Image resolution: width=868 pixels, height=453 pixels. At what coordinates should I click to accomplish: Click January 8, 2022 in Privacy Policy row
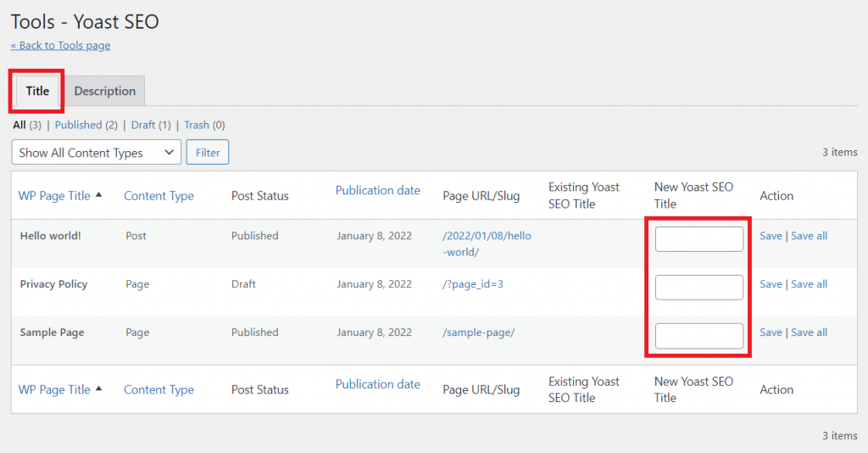tap(374, 284)
